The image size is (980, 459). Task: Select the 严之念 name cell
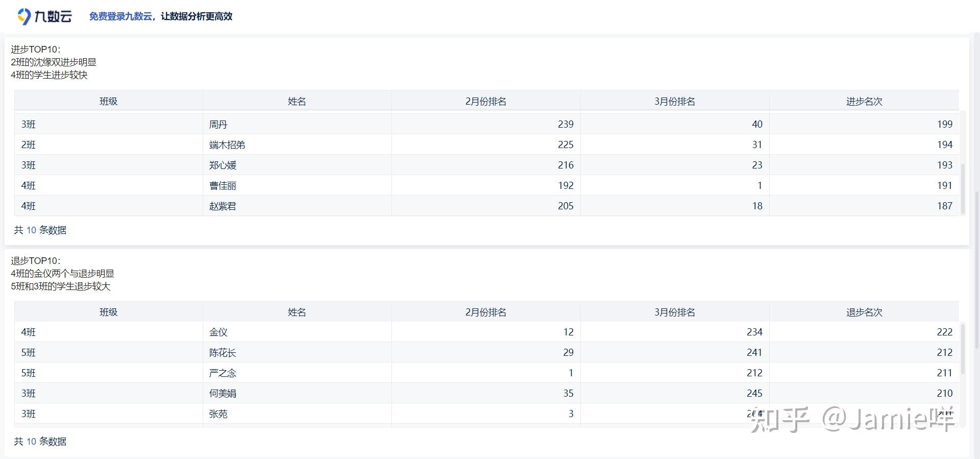pos(223,373)
